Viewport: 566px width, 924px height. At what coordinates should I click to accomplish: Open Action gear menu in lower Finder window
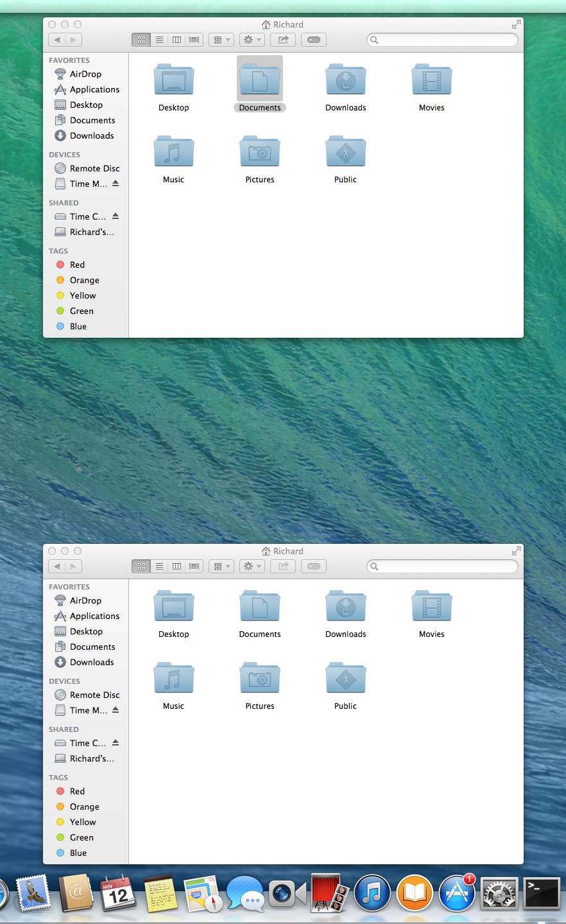click(x=252, y=566)
